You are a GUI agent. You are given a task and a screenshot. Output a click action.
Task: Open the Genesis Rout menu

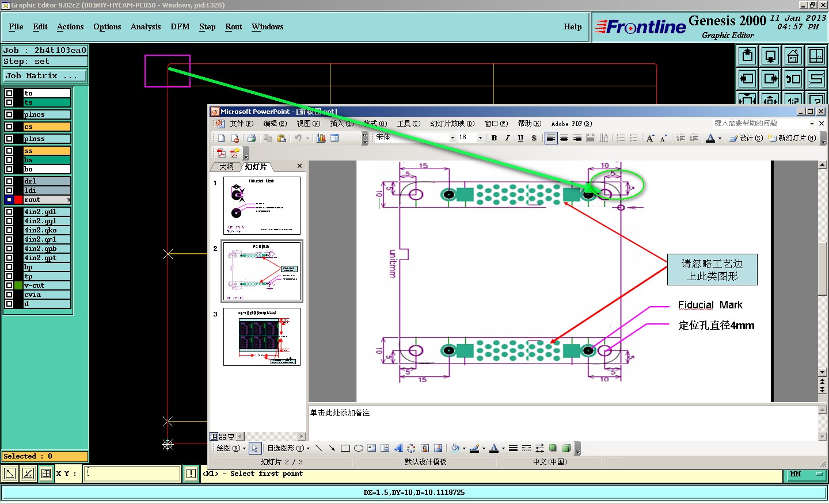[x=234, y=26]
